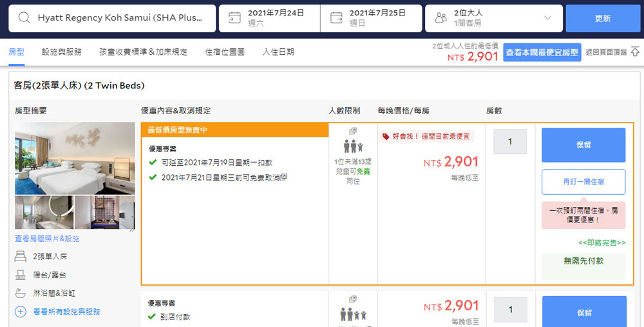
Task: Click 2021年7月24日 check-in date field
Action: 269,19
